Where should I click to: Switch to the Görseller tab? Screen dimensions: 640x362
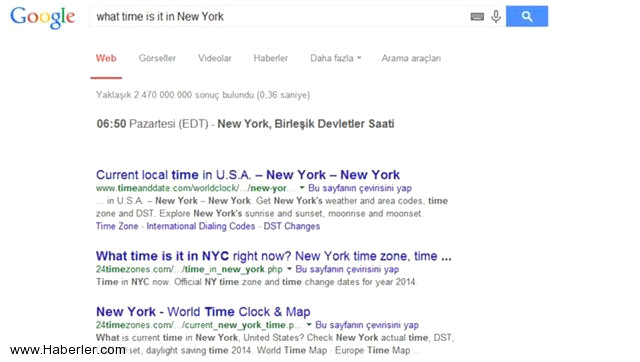point(157,58)
